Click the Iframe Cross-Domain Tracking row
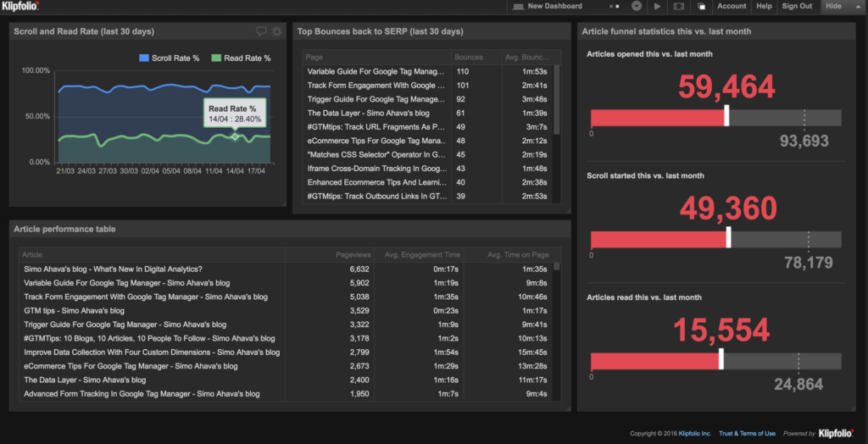This screenshot has width=868, height=444. (428, 169)
